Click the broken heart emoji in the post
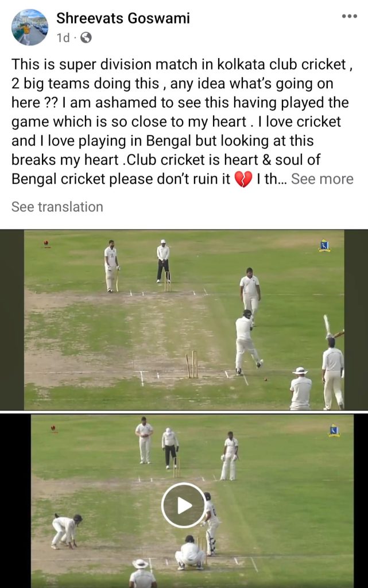This screenshot has height=588, width=368. tap(243, 179)
